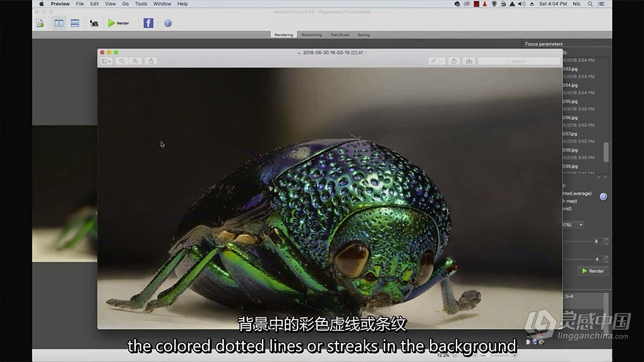
Task: Click Preview share icon
Action: tap(151, 61)
